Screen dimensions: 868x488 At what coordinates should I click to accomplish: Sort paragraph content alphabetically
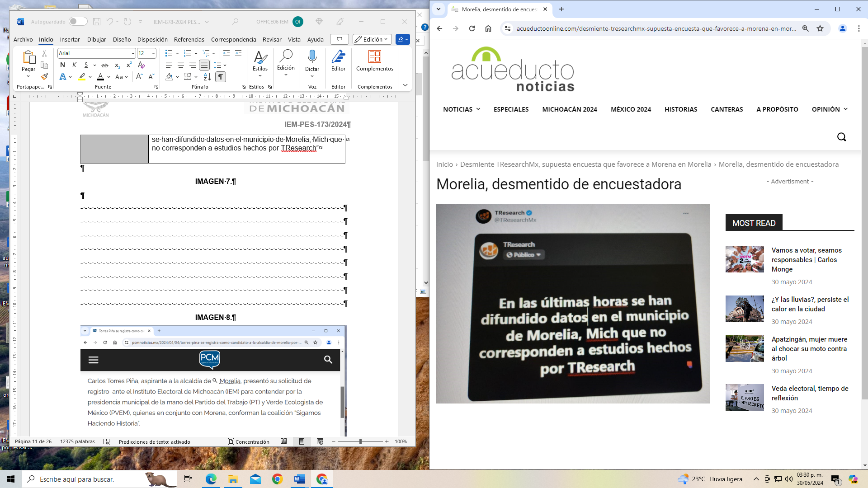(x=207, y=77)
